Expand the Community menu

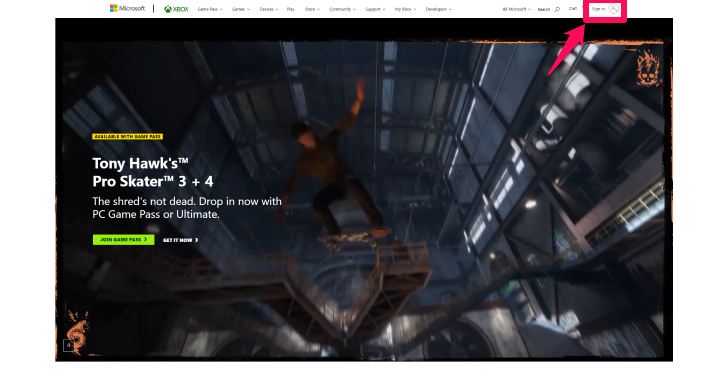tap(342, 9)
